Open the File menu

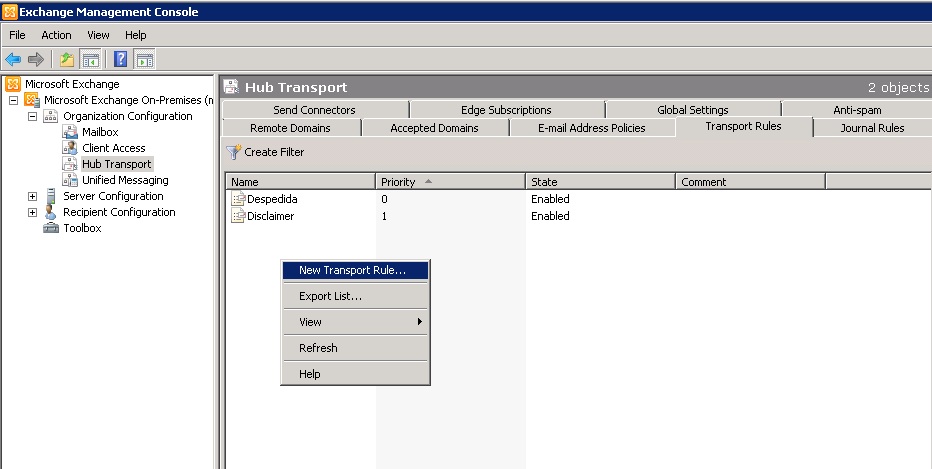pos(17,35)
